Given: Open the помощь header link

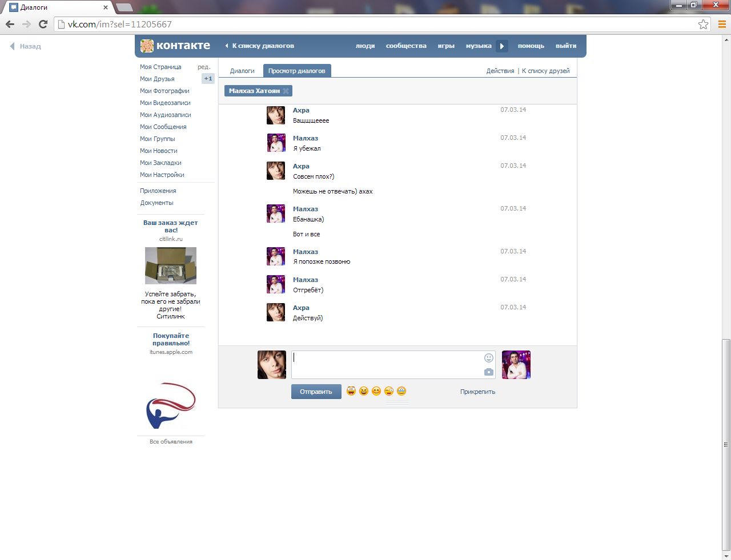Looking at the screenshot, I should pos(531,46).
